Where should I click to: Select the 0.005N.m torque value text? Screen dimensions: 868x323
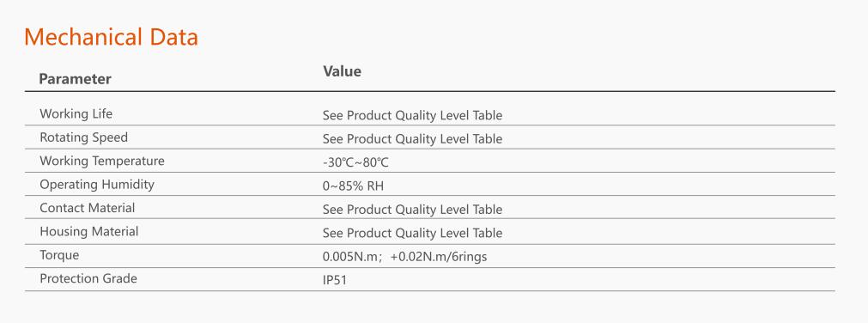click(349, 257)
